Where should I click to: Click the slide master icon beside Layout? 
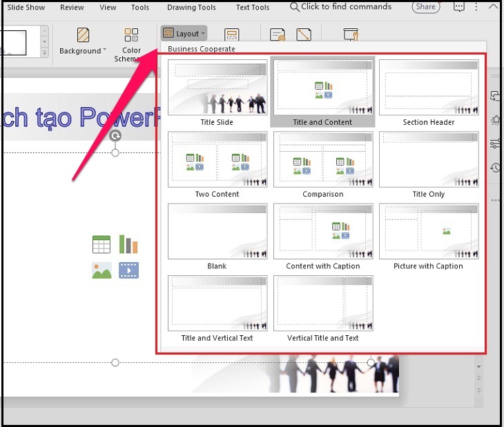click(232, 34)
